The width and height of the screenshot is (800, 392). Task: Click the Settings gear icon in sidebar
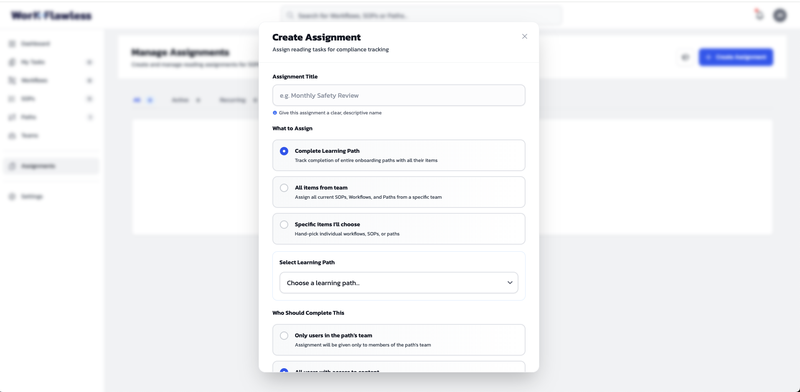[x=12, y=197]
